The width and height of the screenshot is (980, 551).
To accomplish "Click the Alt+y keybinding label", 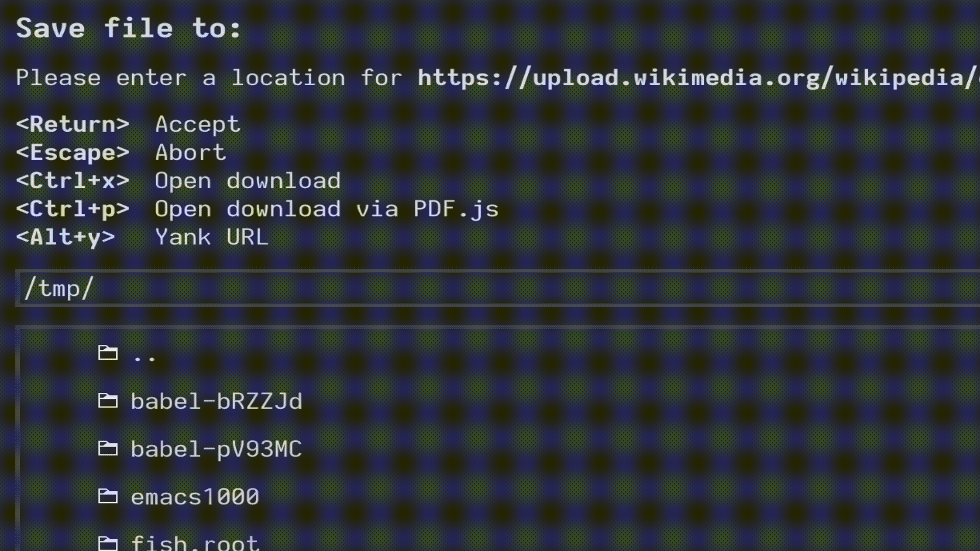I will pyautogui.click(x=65, y=237).
